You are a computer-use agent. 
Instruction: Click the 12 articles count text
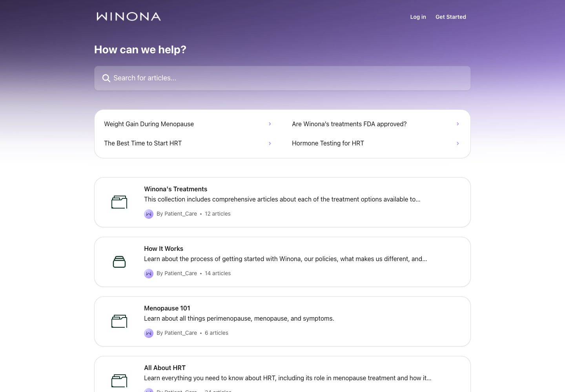[x=218, y=214]
